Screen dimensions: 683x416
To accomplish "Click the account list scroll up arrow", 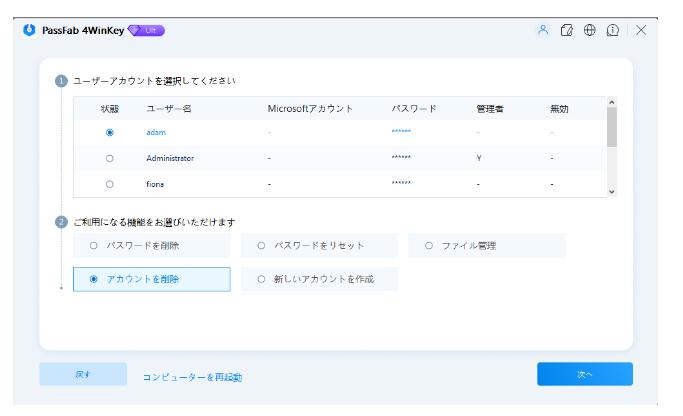I will click(612, 102).
